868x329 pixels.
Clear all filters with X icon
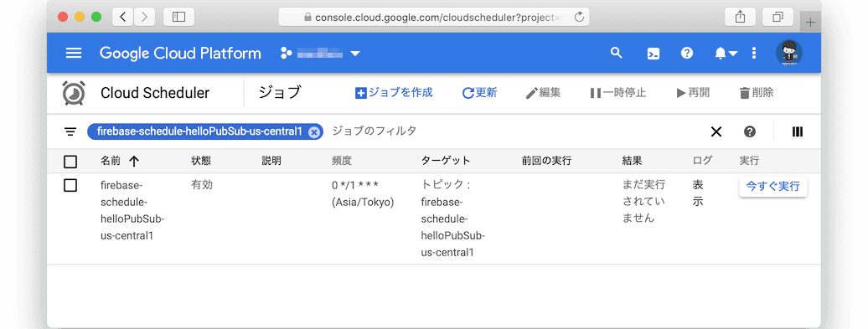pyautogui.click(x=716, y=131)
